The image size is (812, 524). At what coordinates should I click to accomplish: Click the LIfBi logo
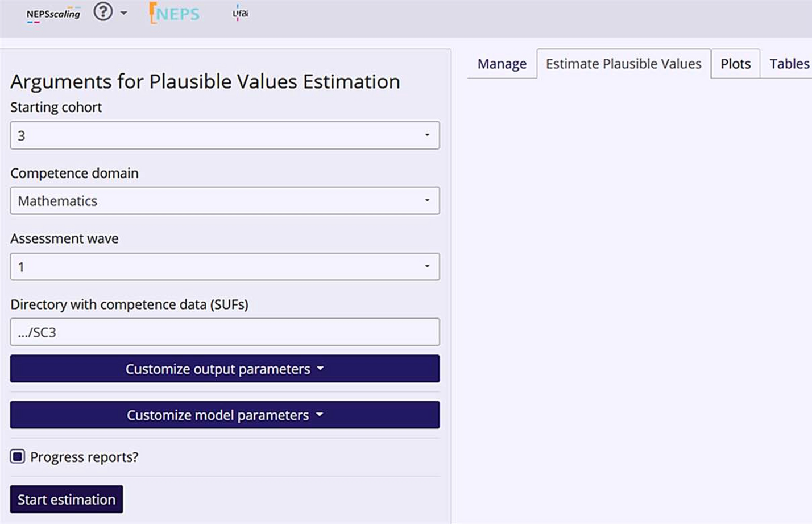(241, 13)
